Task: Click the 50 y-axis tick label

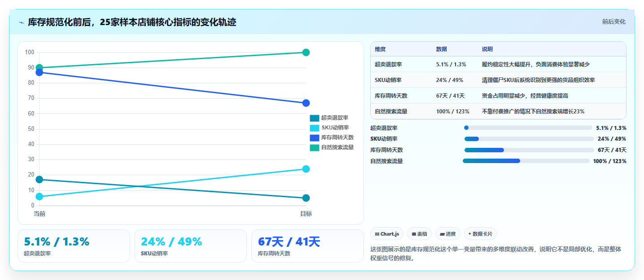Action: pos(31,129)
